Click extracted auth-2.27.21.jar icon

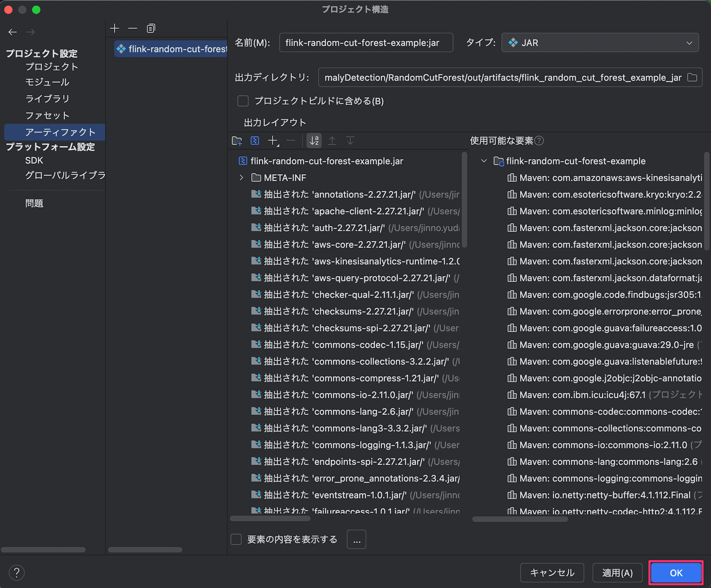(256, 227)
